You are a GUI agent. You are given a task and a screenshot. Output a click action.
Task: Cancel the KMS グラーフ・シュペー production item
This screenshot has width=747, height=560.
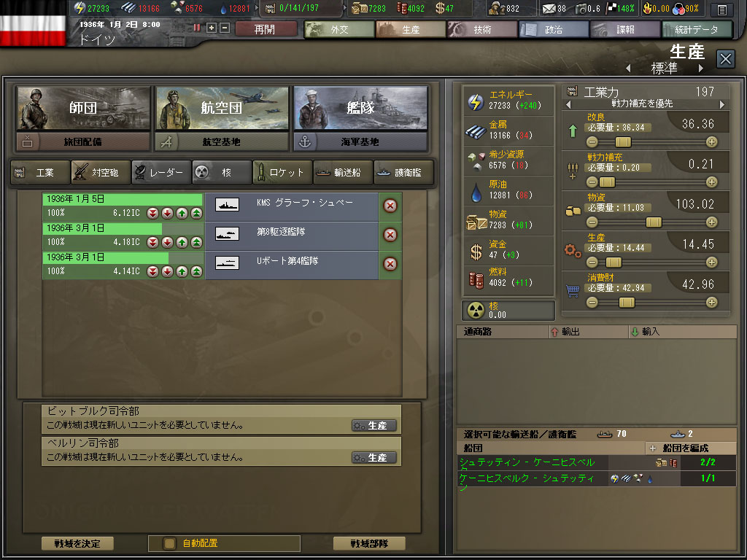[x=390, y=206]
